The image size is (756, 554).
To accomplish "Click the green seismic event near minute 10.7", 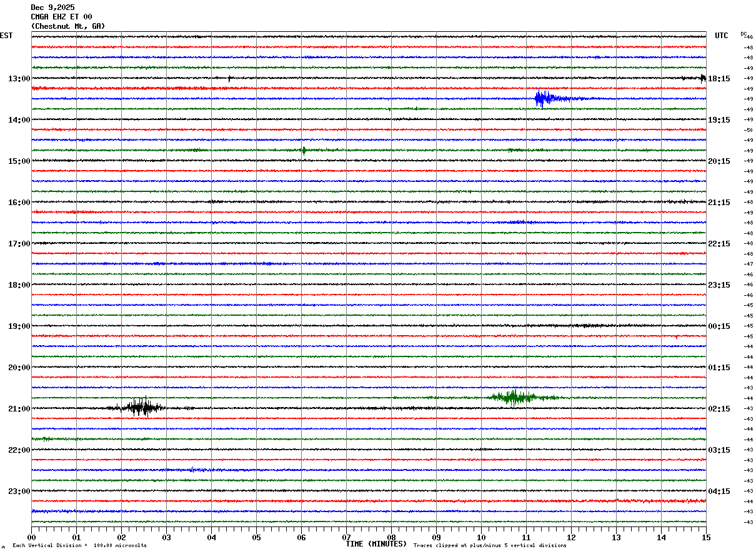I will [514, 397].
